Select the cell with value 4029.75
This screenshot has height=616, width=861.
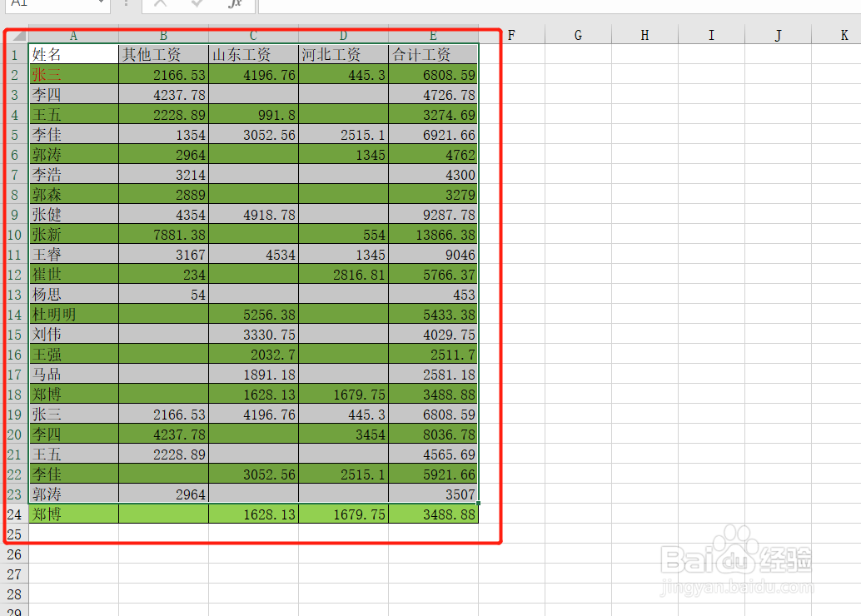pos(433,335)
